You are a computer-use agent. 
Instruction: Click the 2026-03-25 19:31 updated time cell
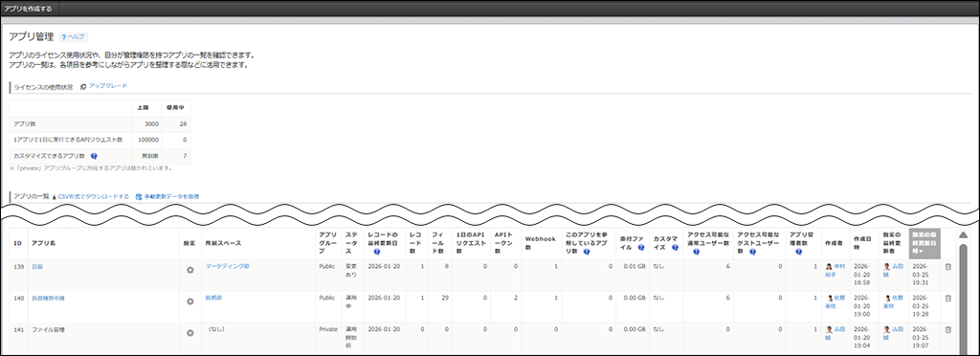pos(924,275)
